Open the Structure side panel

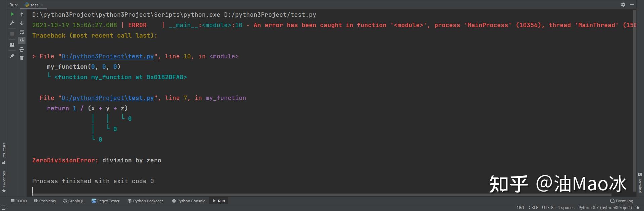click(4, 153)
